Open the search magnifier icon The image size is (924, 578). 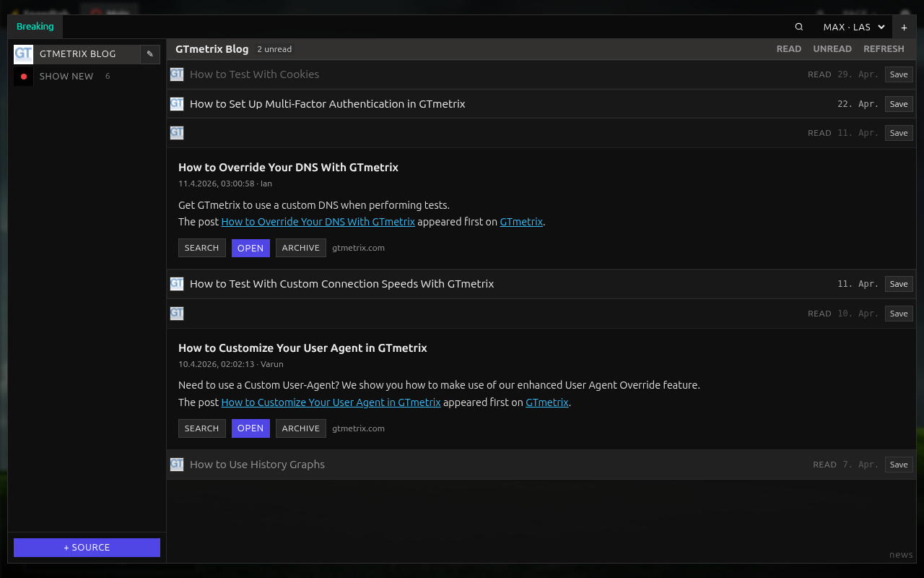coord(799,27)
